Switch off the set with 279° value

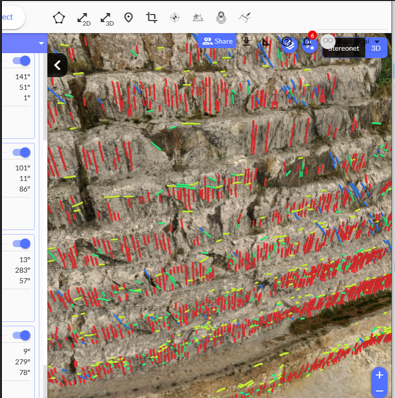[22, 335]
